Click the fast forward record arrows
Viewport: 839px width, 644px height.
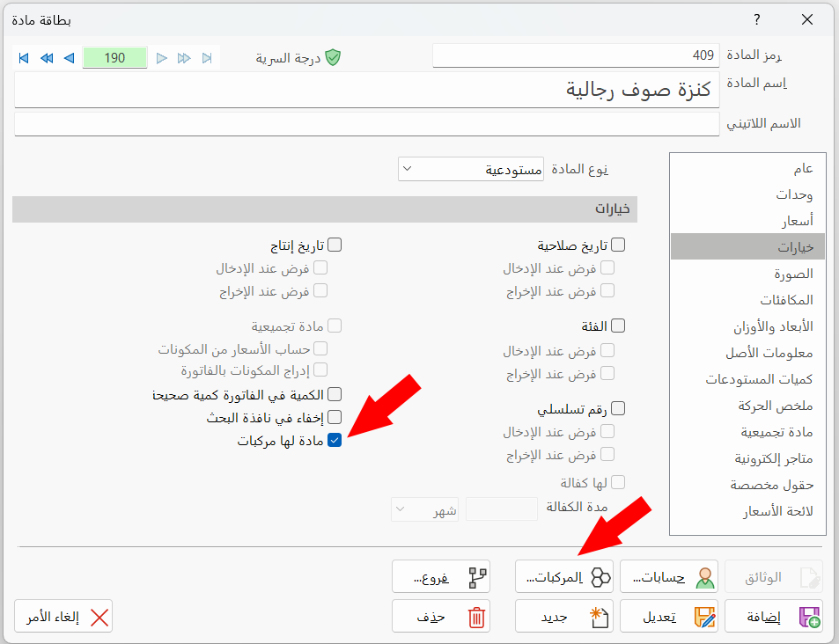184,58
